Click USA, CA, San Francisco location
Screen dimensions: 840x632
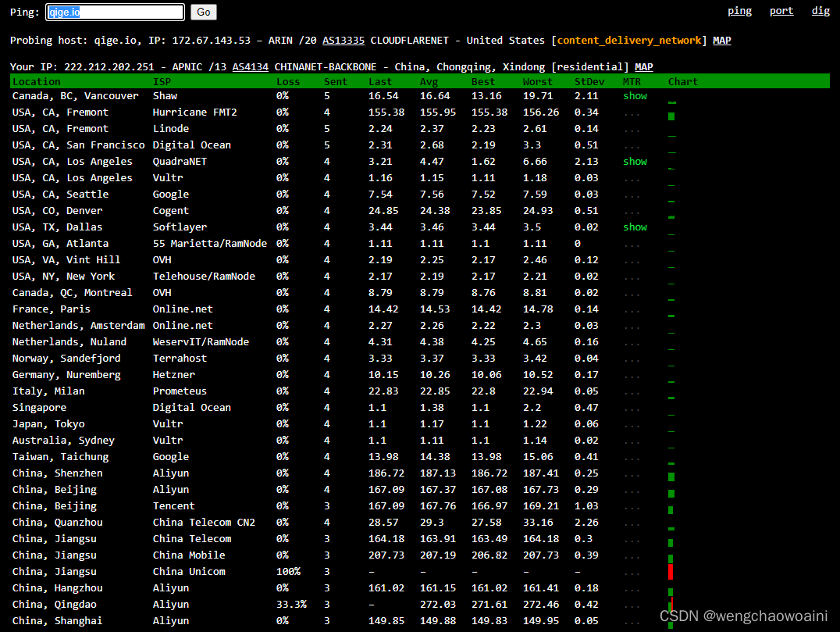[x=78, y=145]
